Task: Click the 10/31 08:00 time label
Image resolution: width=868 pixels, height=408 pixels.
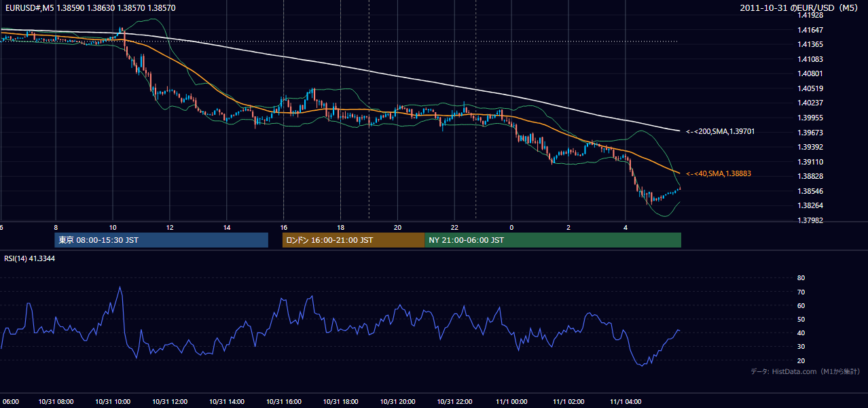Action: coord(56,401)
